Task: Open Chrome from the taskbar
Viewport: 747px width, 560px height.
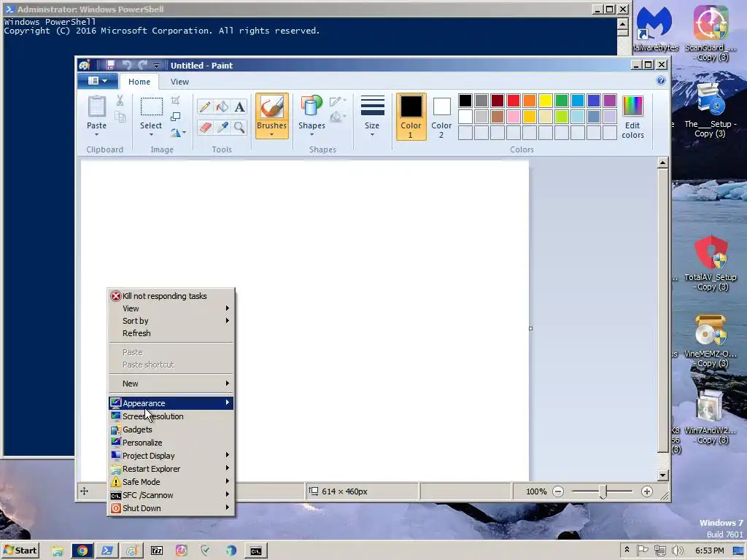Action: coord(82,551)
